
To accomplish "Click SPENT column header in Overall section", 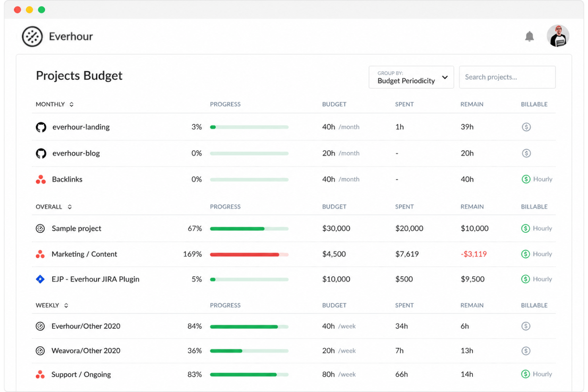I will coord(404,207).
